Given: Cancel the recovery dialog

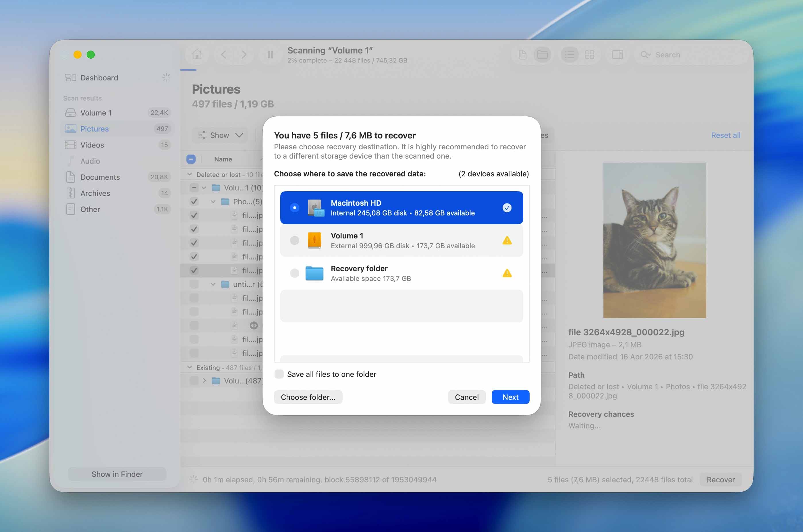Looking at the screenshot, I should 466,397.
